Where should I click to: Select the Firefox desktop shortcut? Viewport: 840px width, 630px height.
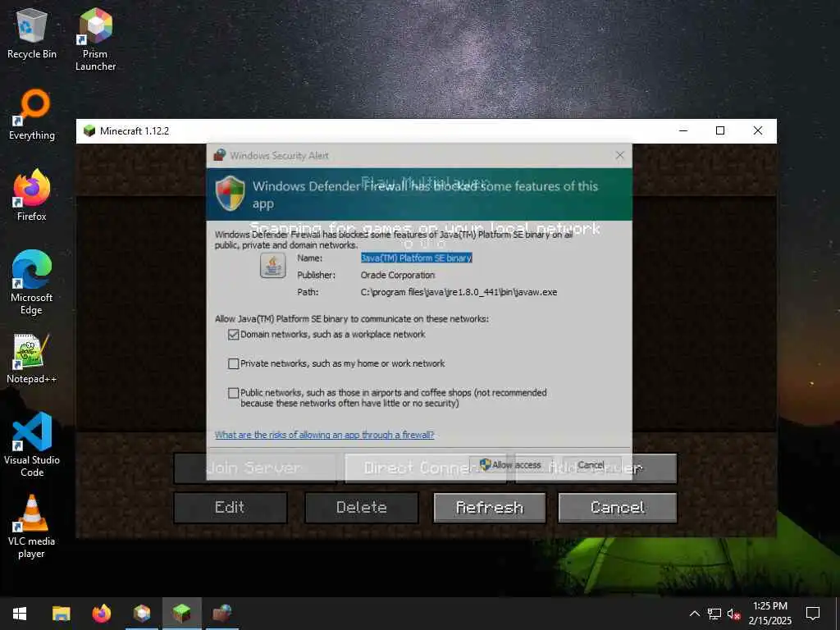pyautogui.click(x=32, y=195)
